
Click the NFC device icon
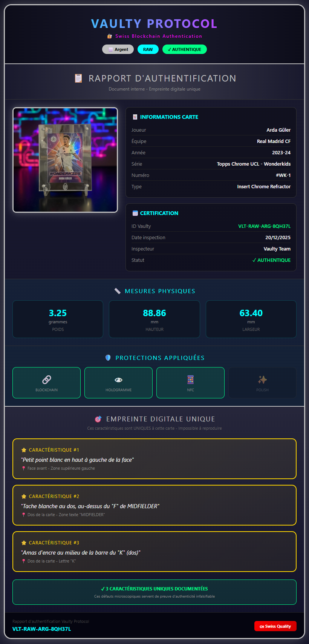(190, 380)
